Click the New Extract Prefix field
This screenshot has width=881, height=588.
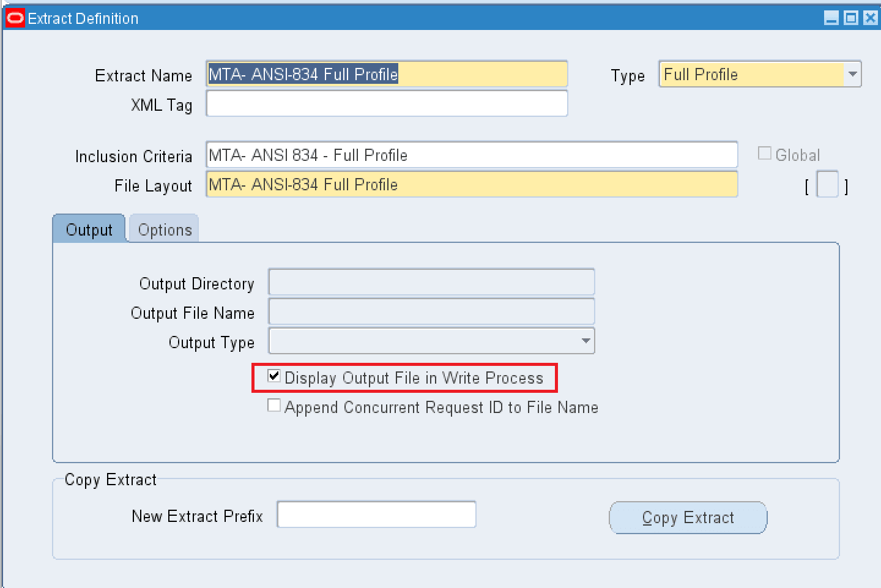click(x=376, y=514)
